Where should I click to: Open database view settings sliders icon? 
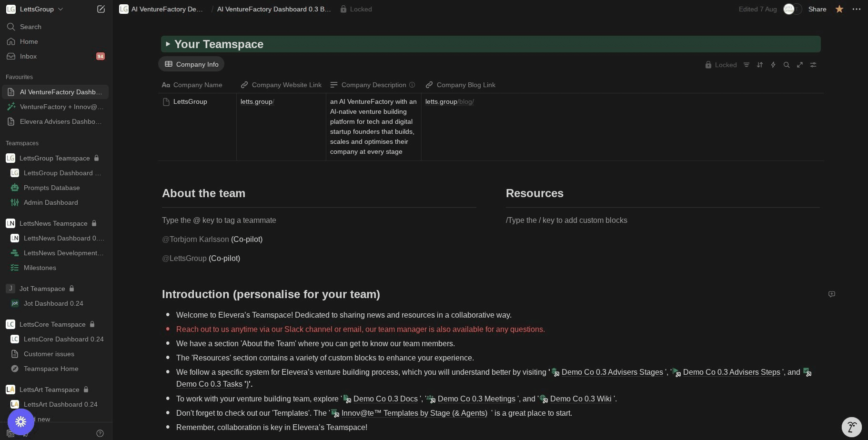click(813, 65)
